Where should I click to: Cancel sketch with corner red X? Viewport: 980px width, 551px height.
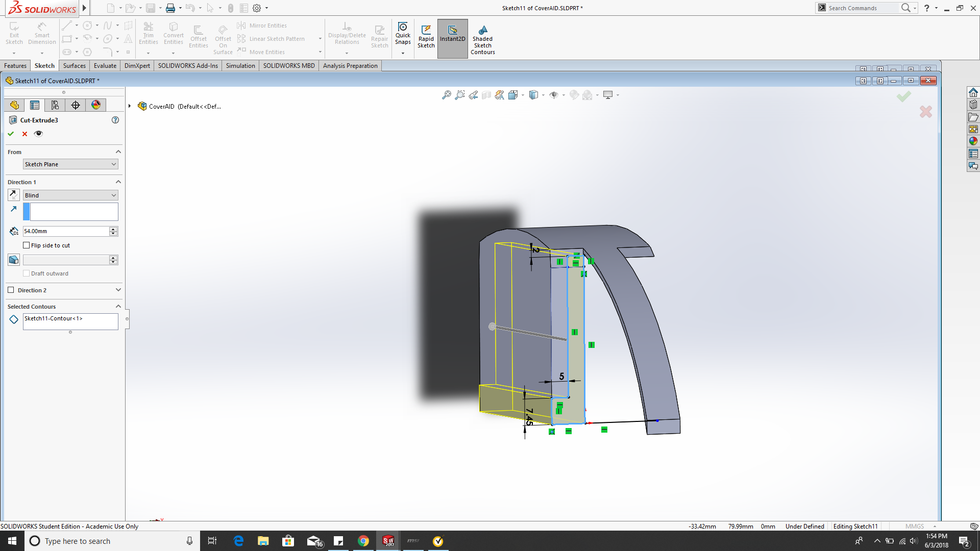(x=925, y=112)
